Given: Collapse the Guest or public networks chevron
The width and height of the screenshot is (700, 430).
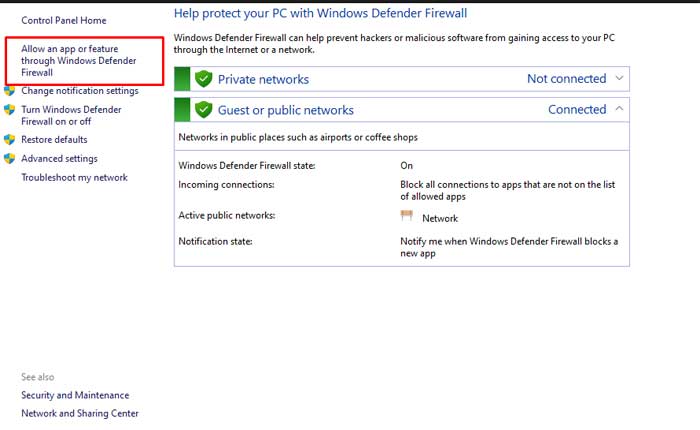Looking at the screenshot, I should [620, 109].
